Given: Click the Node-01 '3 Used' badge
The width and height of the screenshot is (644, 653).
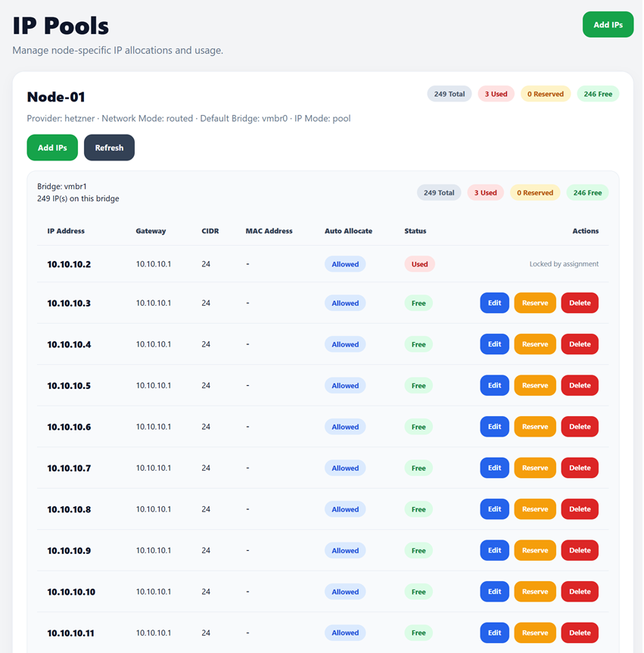Looking at the screenshot, I should [x=496, y=94].
